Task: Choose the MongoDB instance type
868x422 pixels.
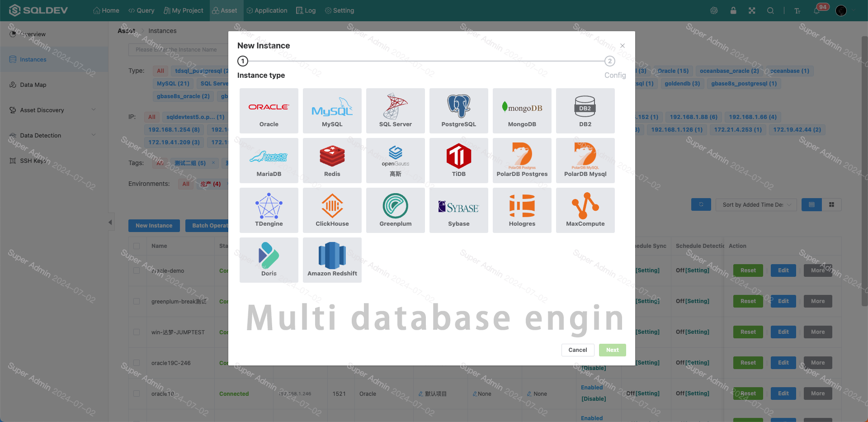Action: [522, 111]
